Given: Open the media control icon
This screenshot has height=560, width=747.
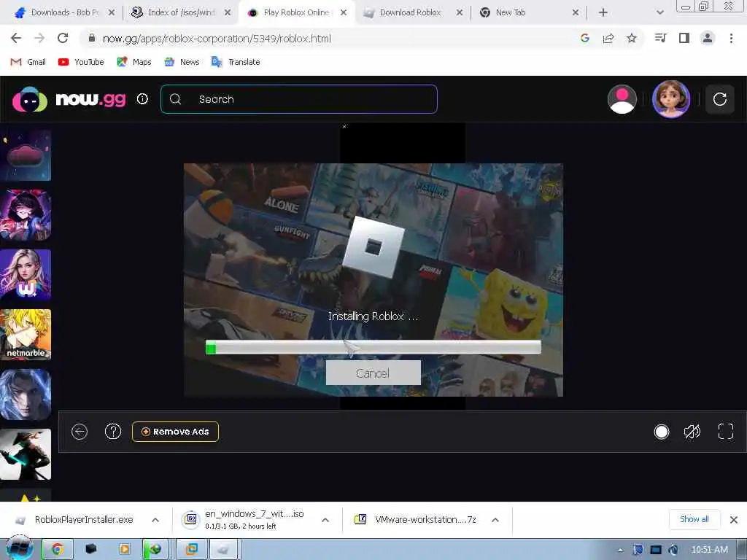Looking at the screenshot, I should [660, 38].
